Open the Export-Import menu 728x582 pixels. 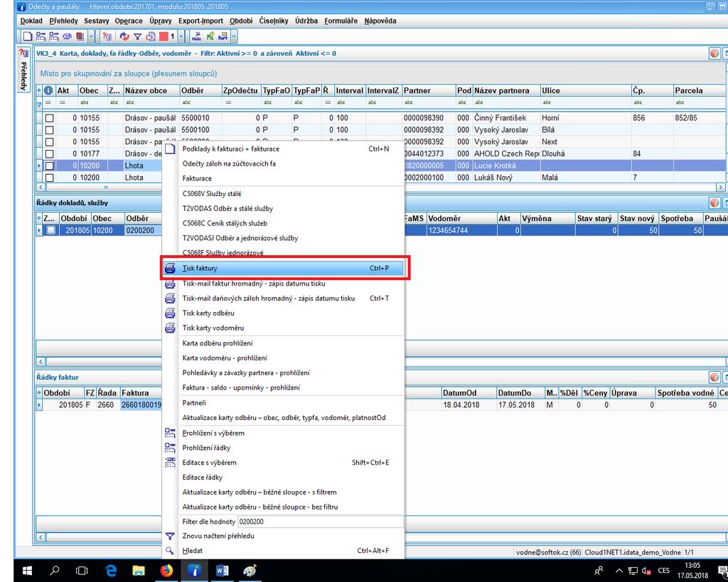pos(200,21)
